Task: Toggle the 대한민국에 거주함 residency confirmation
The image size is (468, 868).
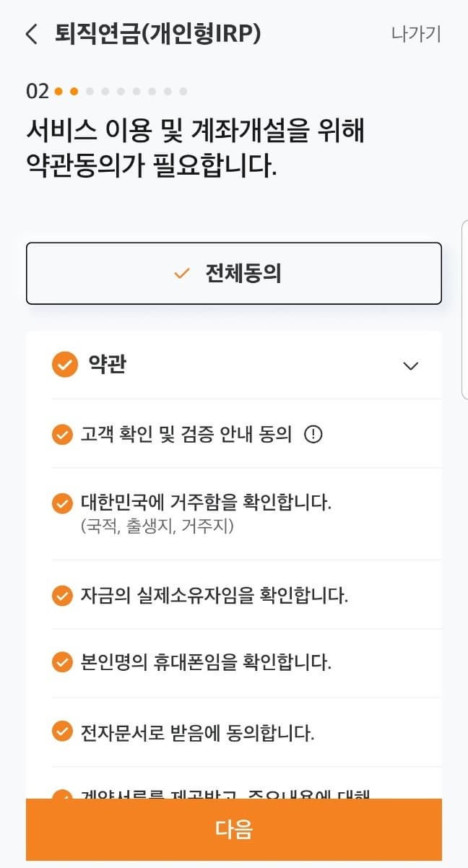Action: click(62, 503)
